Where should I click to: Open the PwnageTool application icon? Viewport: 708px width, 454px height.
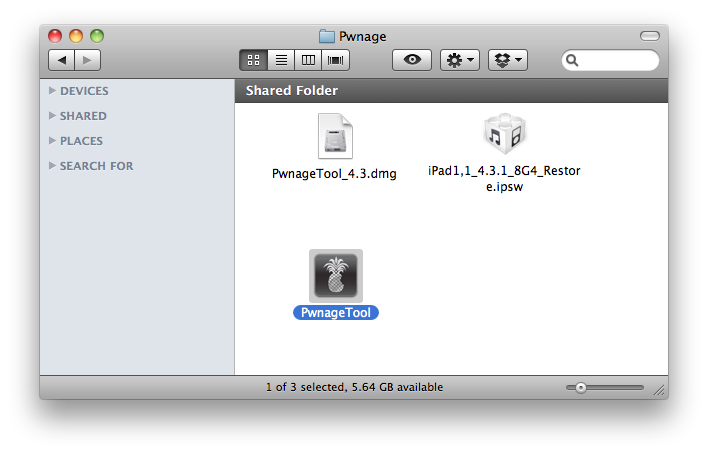click(x=335, y=276)
